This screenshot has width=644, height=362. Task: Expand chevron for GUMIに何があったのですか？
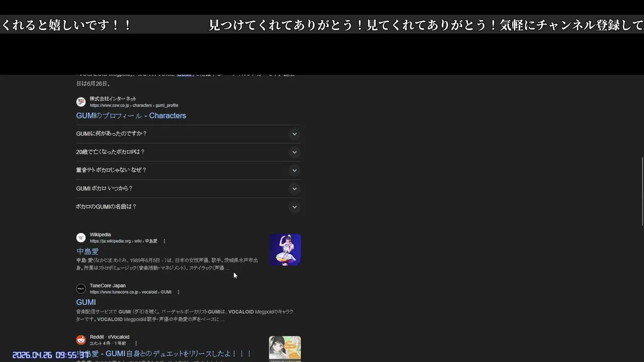294,134
